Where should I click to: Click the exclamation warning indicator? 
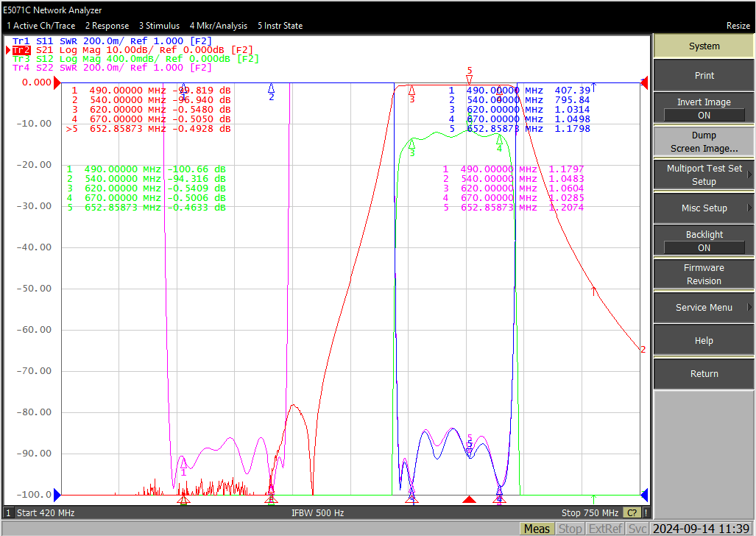point(646,513)
